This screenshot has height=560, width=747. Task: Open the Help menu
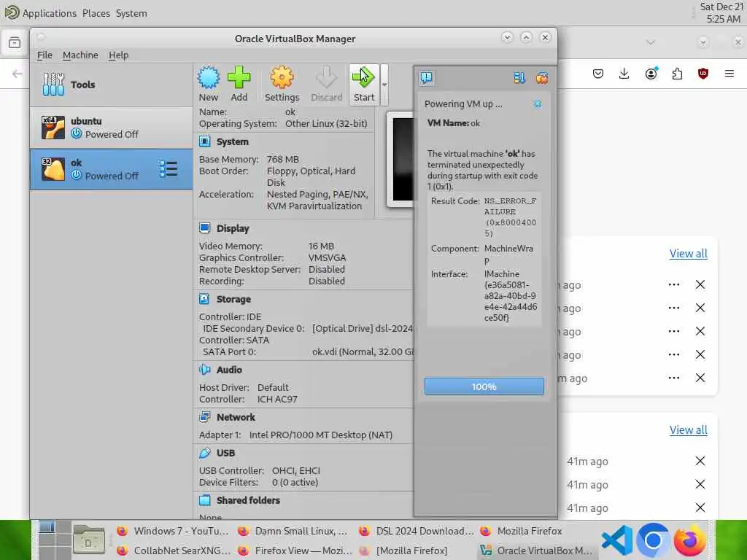coord(119,55)
